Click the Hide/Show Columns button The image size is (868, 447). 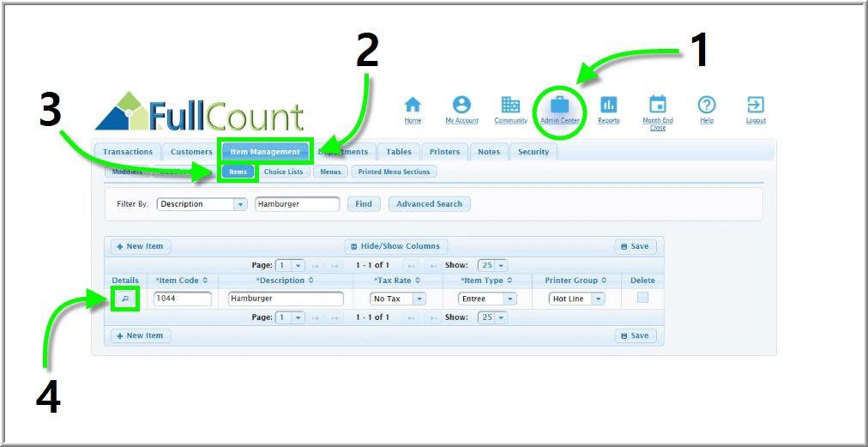click(395, 246)
